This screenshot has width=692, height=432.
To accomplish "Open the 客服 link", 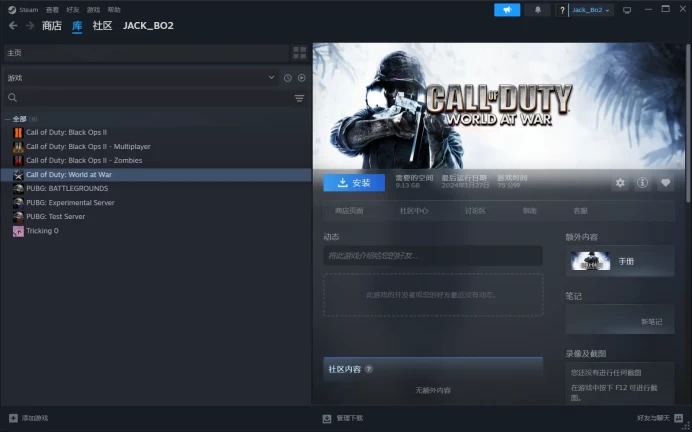I will (580, 211).
